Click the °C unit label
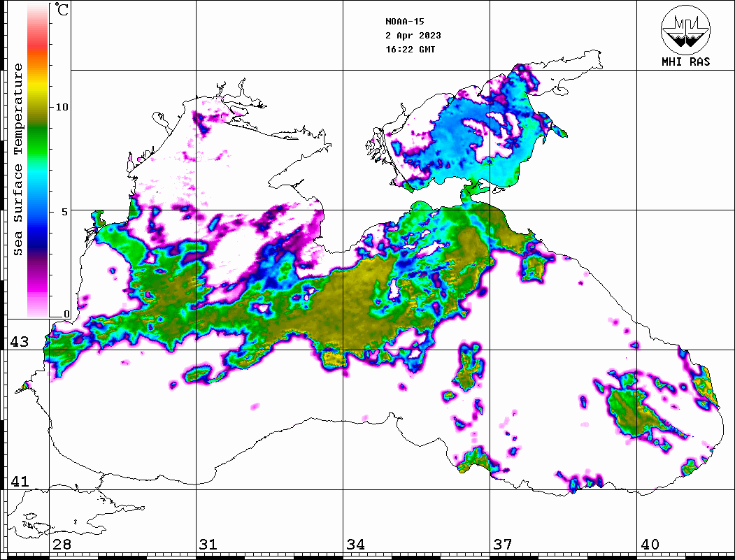 click(61, 9)
